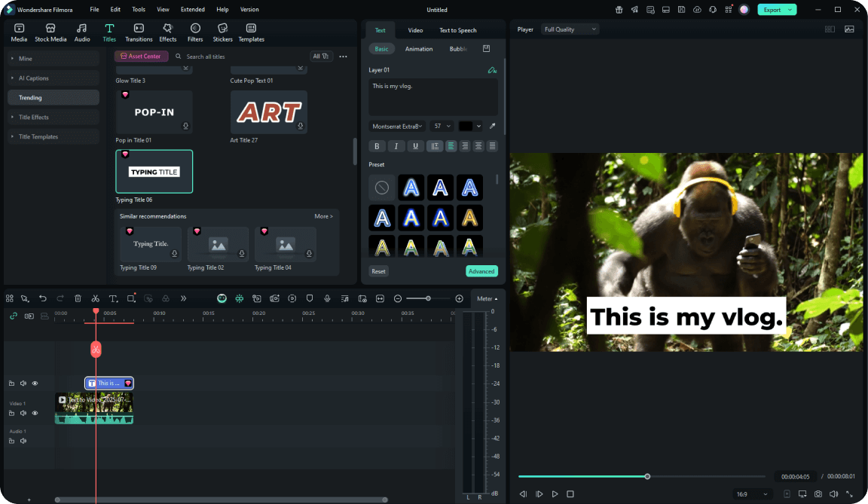Open the Montserrat font dropdown
The height and width of the screenshot is (504, 868).
pos(397,126)
